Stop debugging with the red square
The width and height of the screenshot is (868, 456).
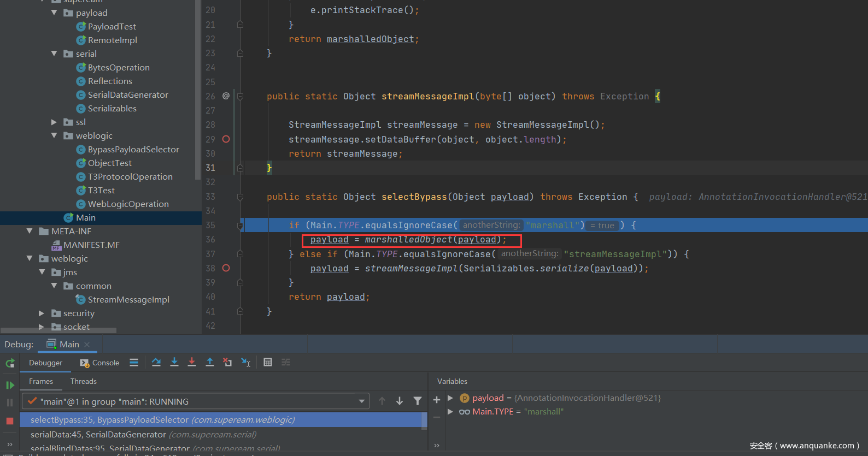pyautogui.click(x=10, y=421)
